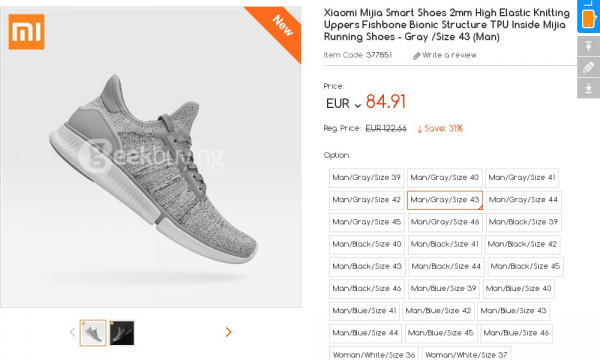This screenshot has height=360, width=600.
Task: Show previous thumbnails with gray left arrow
Action: click(x=73, y=332)
